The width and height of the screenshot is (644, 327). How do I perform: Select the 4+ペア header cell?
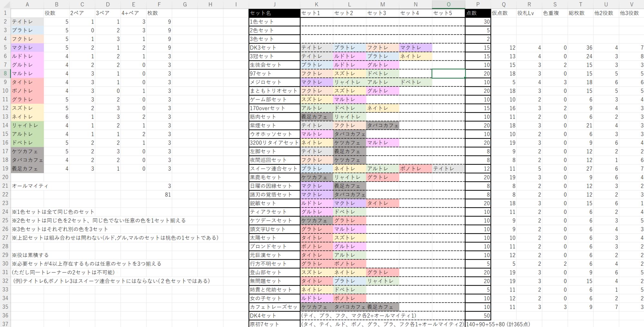pyautogui.click(x=133, y=13)
